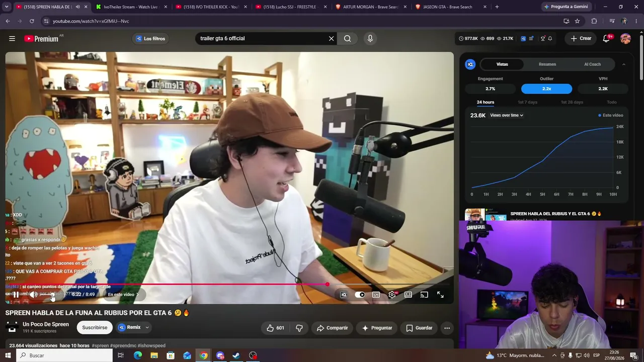Select the VPH 2.2K metric pill
The image size is (644, 362).
pyautogui.click(x=603, y=88)
